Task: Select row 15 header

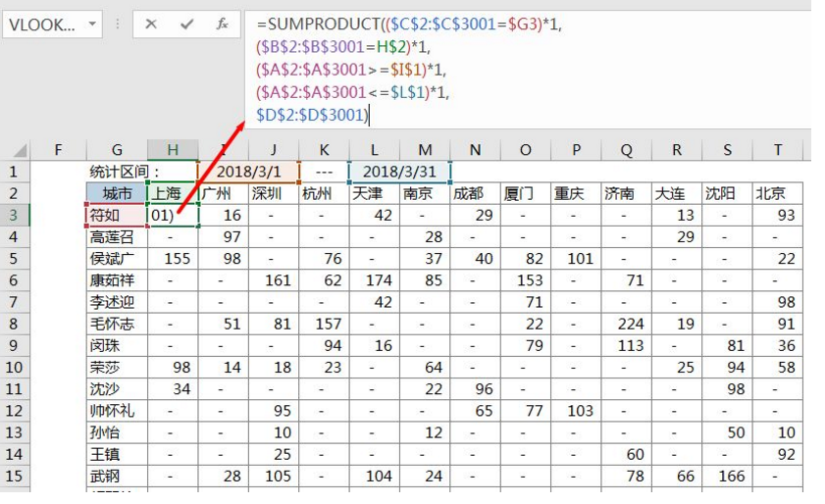Action: coord(15,476)
